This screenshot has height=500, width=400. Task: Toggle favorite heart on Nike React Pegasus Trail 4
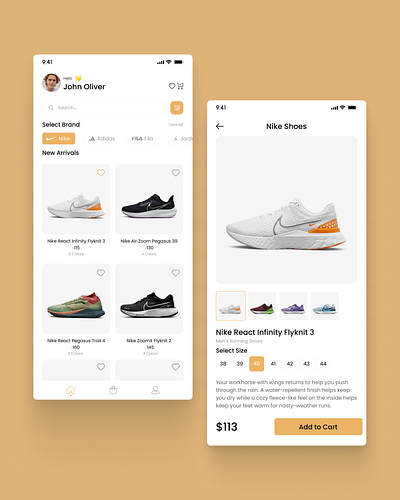101,273
